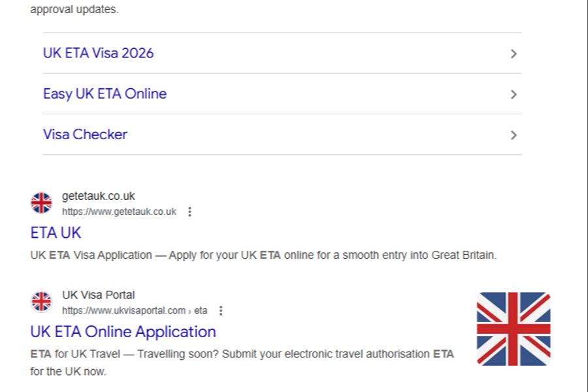Click the getetauk.co.uk Union Jack favicon
The height and width of the screenshot is (392, 588).
[x=41, y=203]
